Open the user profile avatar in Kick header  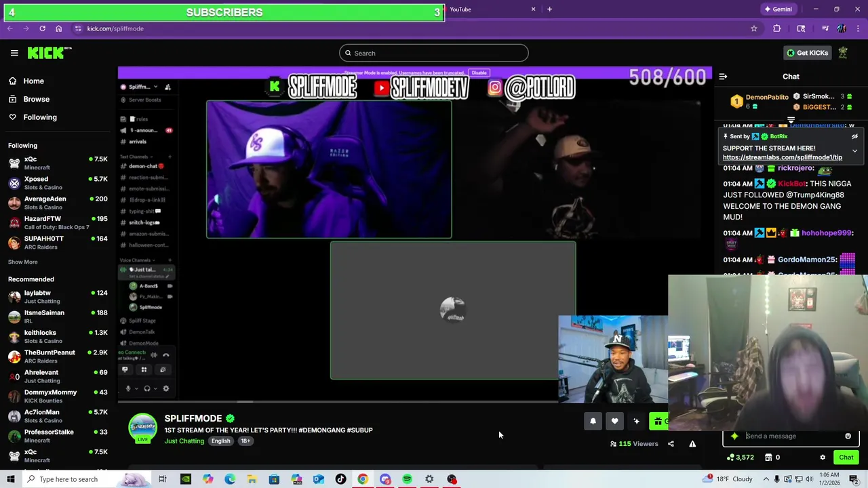click(x=843, y=53)
